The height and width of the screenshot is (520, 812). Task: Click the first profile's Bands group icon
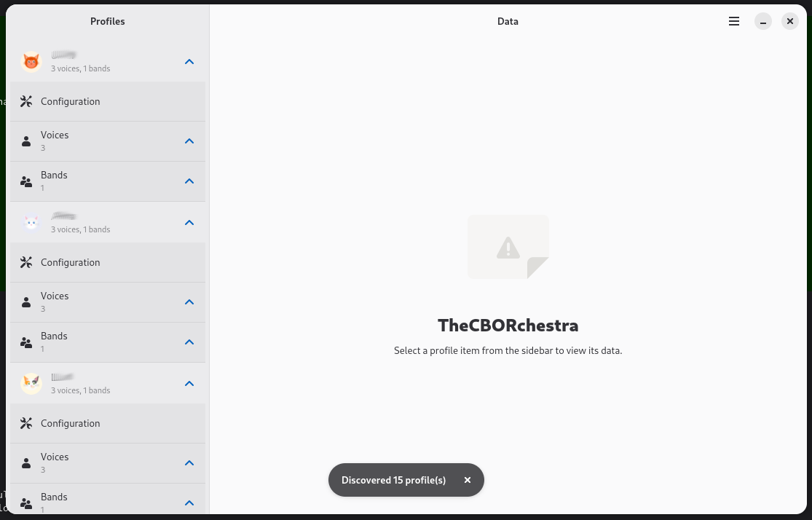tap(26, 181)
